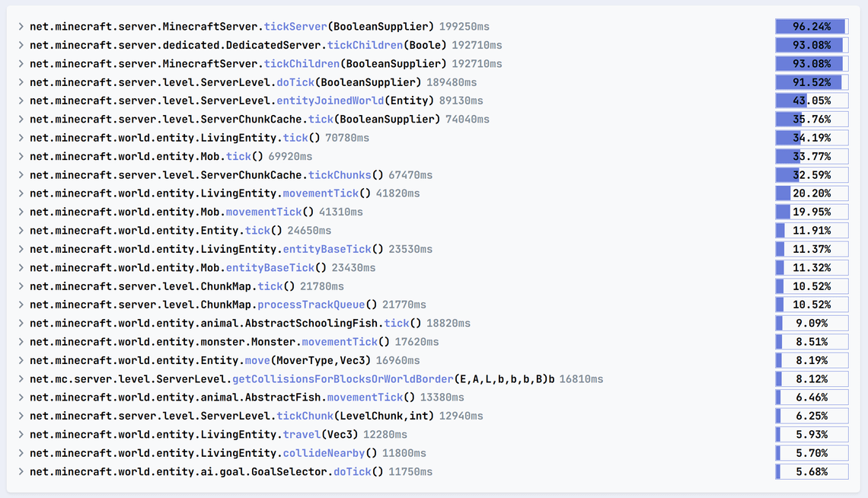The height and width of the screenshot is (498, 868).
Task: Expand the DedicatedServer.tickChildren chevron arrow
Action: (21, 45)
